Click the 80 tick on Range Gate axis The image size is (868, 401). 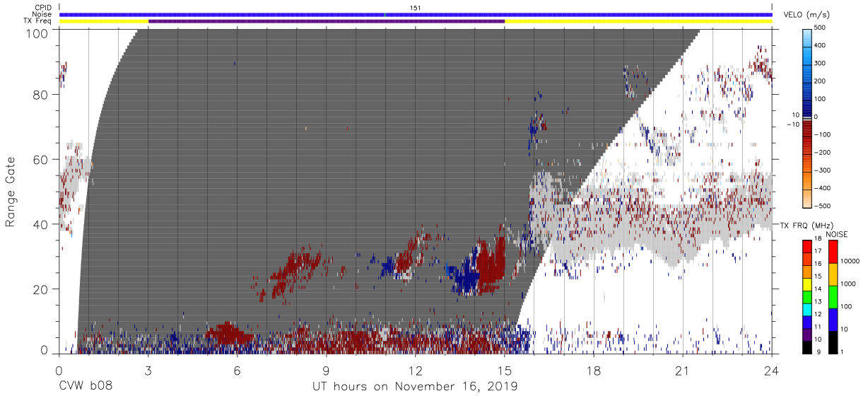coord(42,95)
